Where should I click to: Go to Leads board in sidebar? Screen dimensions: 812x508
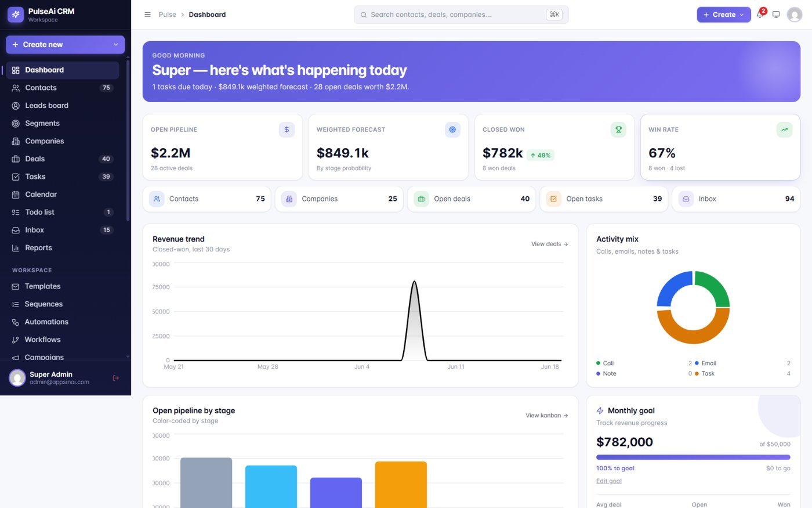tap(63, 106)
